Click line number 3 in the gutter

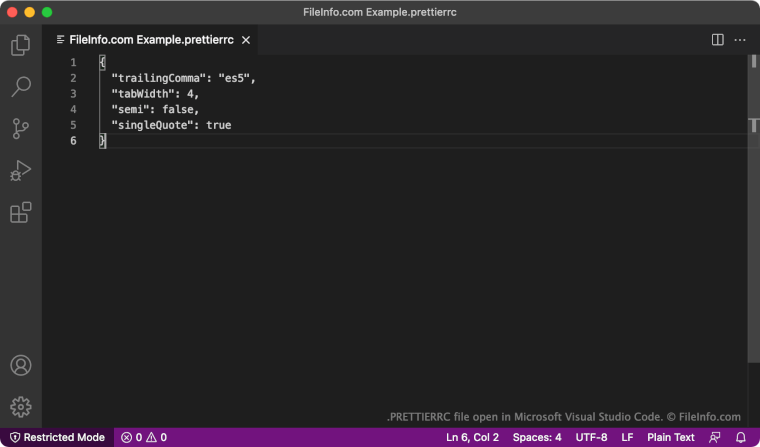click(x=73, y=94)
